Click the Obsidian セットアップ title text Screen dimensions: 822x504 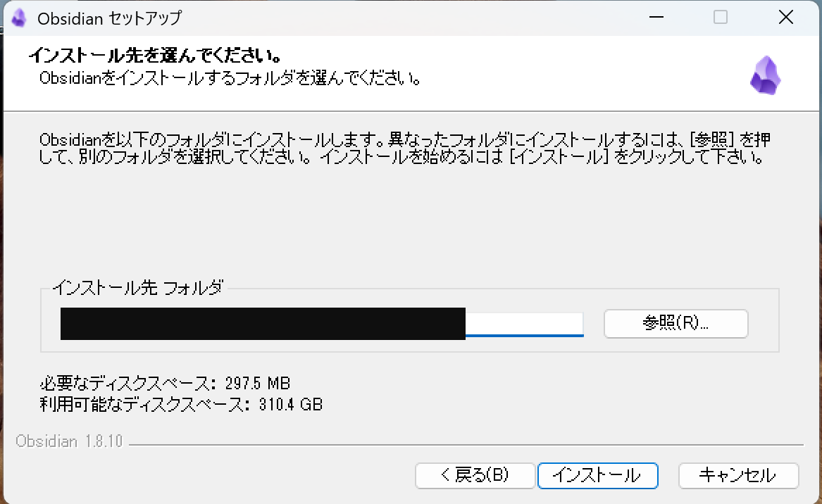pos(110,18)
